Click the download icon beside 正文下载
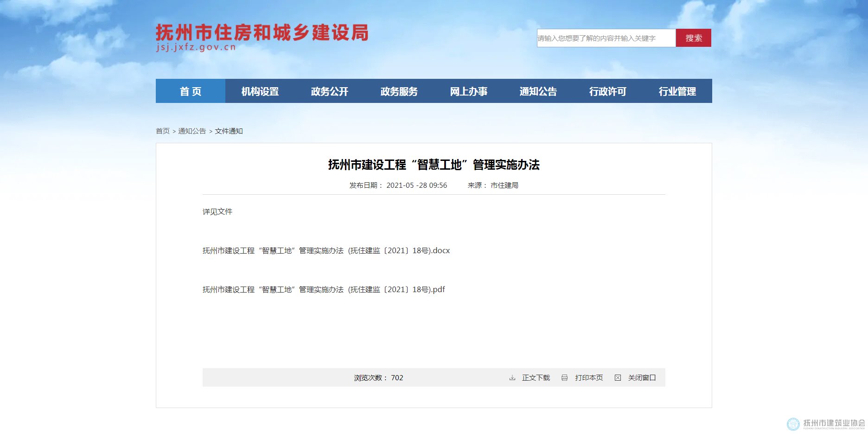This screenshot has width=868, height=434. tap(512, 378)
